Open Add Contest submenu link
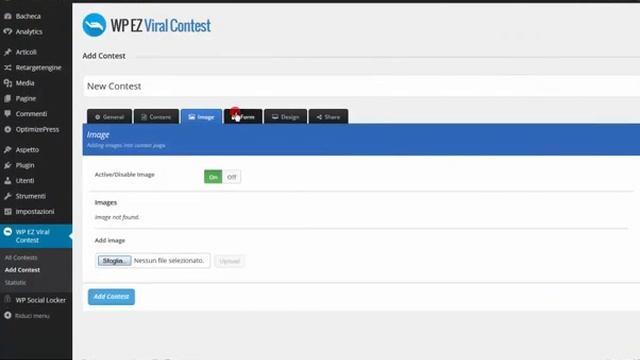Viewport: 640px width, 360px height. 22,270
